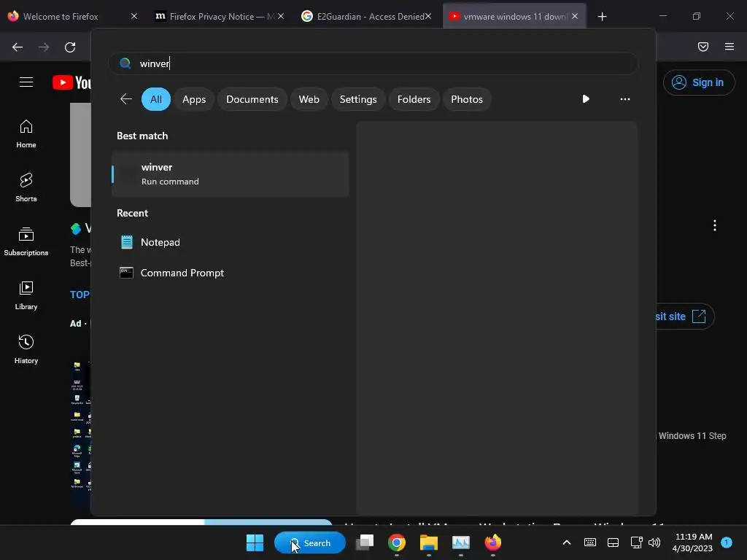Image resolution: width=747 pixels, height=560 pixels.
Task: Open the clock and date flyout
Action: tap(692, 542)
